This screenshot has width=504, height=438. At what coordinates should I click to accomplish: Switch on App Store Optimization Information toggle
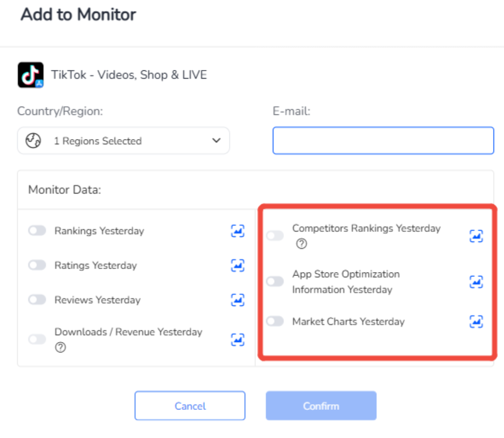[275, 281]
